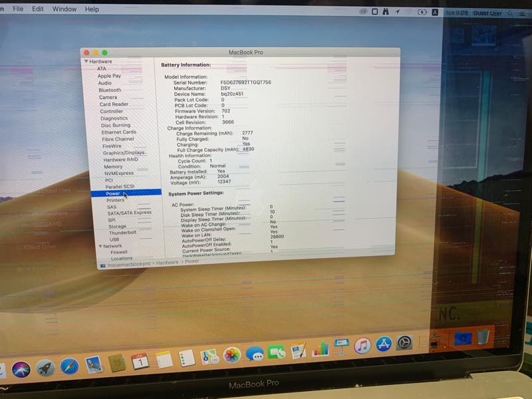Open System Preferences gear in Dock
Image resolution: width=532 pixels, height=399 pixels.
point(404,342)
